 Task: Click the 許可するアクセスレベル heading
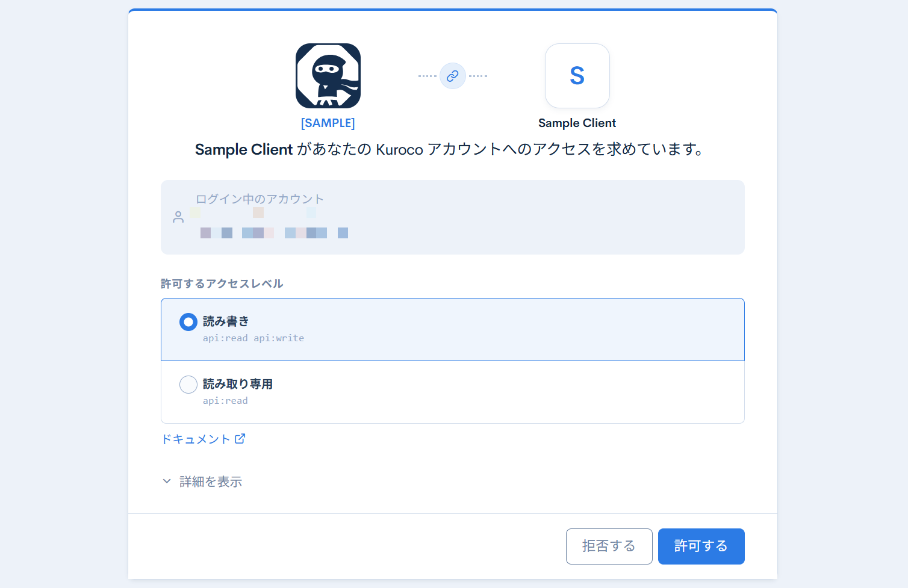tap(222, 283)
